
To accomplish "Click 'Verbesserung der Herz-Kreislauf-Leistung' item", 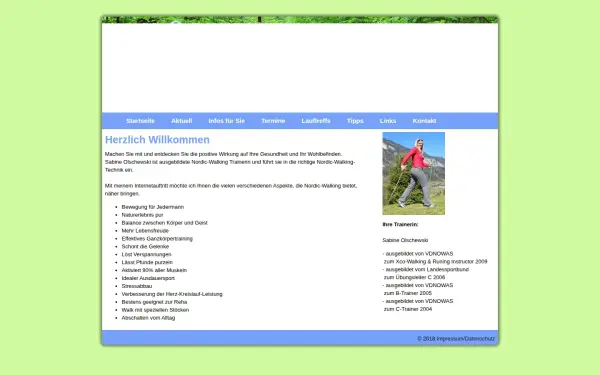I will [x=172, y=294].
